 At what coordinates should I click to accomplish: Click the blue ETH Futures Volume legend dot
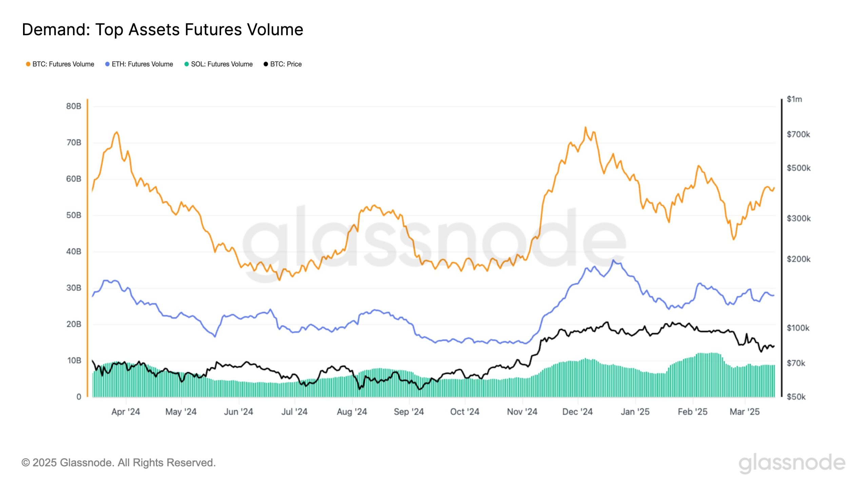click(107, 64)
